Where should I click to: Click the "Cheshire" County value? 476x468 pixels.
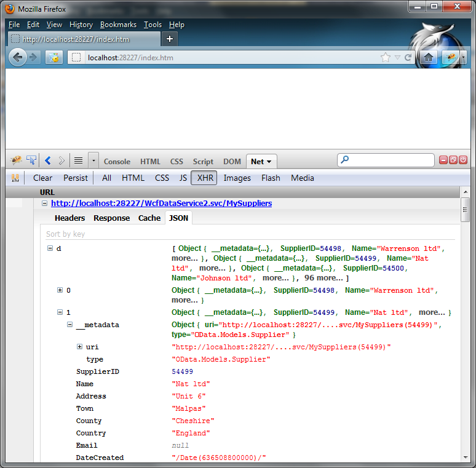tap(193, 421)
